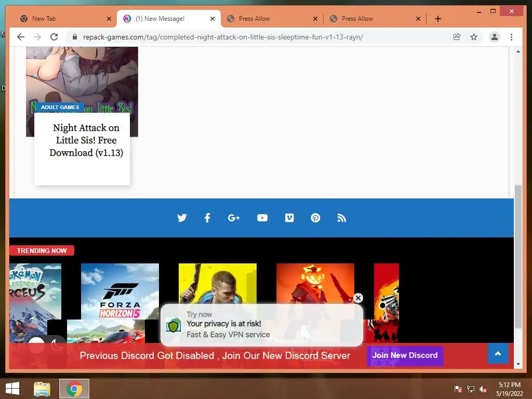Reload the current page
This screenshot has width=532, height=399.
(x=54, y=37)
